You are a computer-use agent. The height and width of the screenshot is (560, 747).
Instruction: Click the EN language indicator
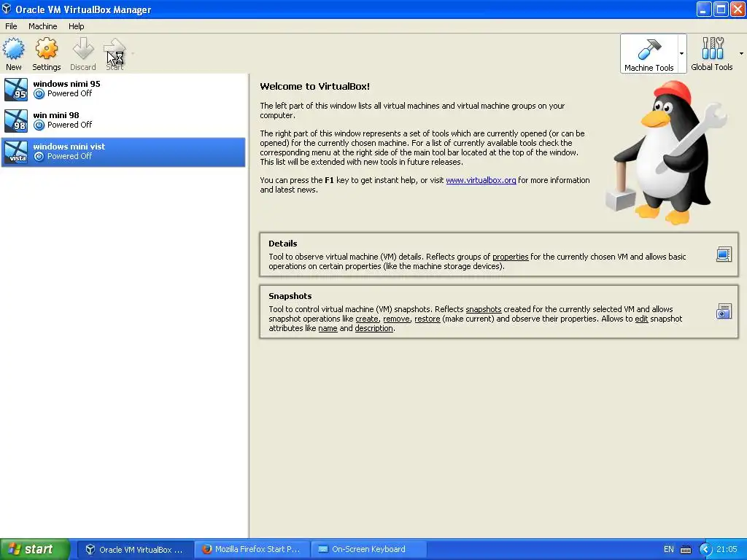pos(669,550)
